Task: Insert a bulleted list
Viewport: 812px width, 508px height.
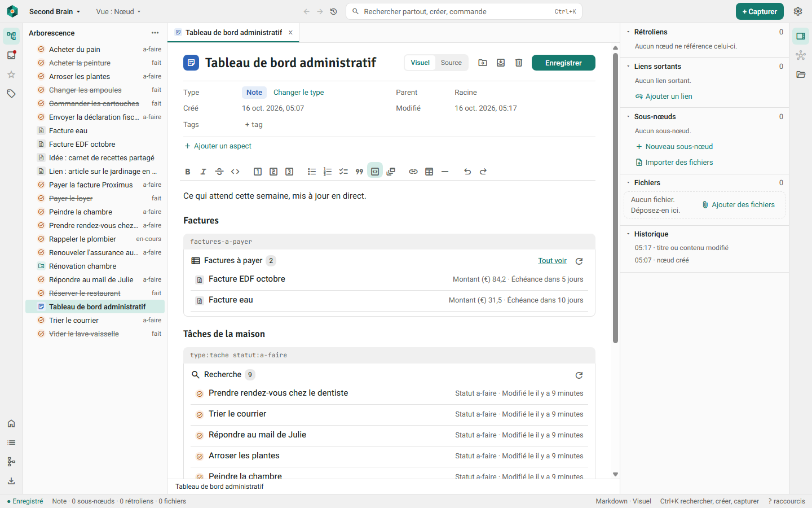Action: coord(312,172)
